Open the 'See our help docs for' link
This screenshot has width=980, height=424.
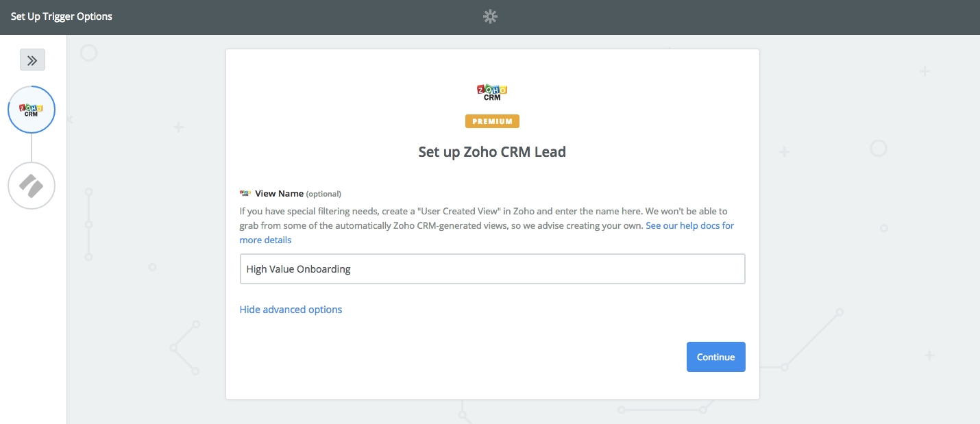tap(689, 225)
